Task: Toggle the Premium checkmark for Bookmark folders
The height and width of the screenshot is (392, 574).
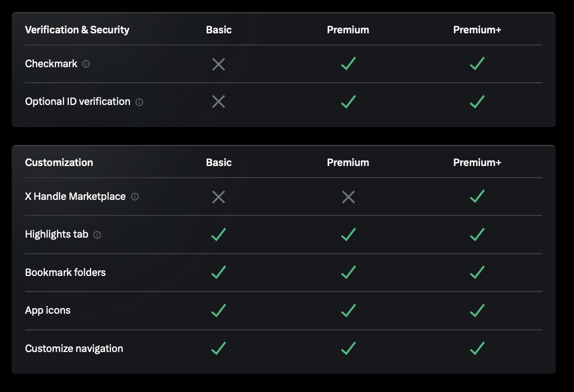Action: 348,273
